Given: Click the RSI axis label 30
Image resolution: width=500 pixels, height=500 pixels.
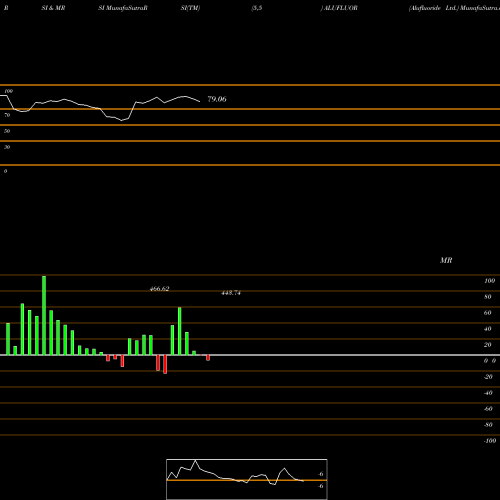Looking at the screenshot, I should [7, 147].
